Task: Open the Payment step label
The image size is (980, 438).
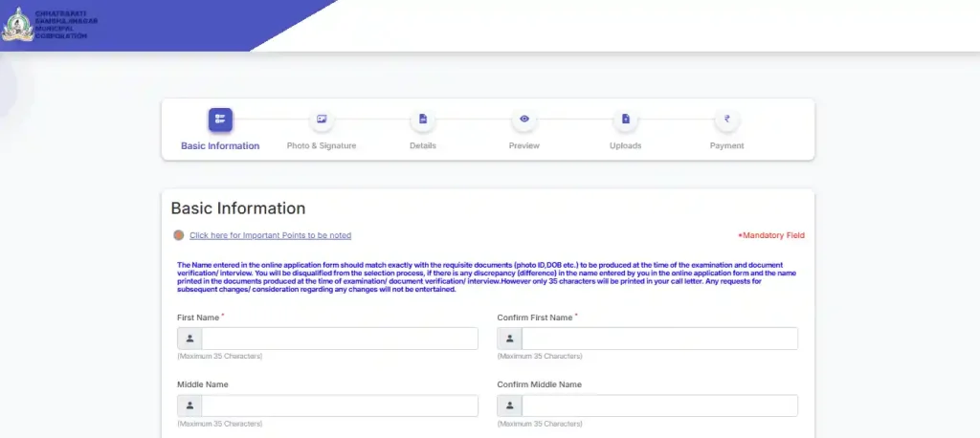Action: (x=726, y=146)
